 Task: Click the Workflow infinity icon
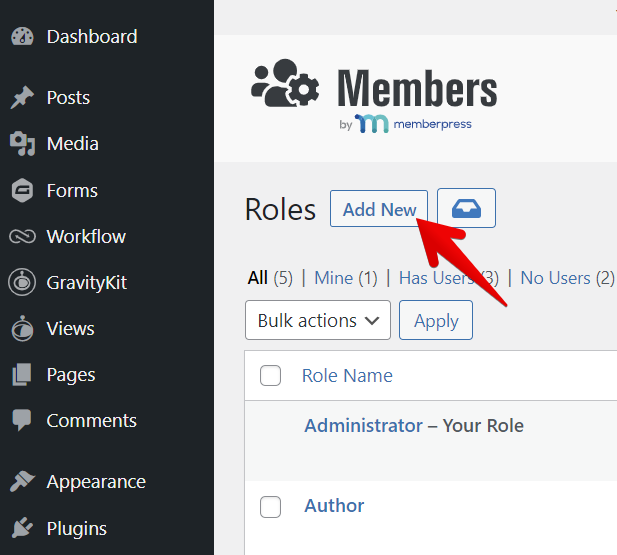tap(22, 237)
